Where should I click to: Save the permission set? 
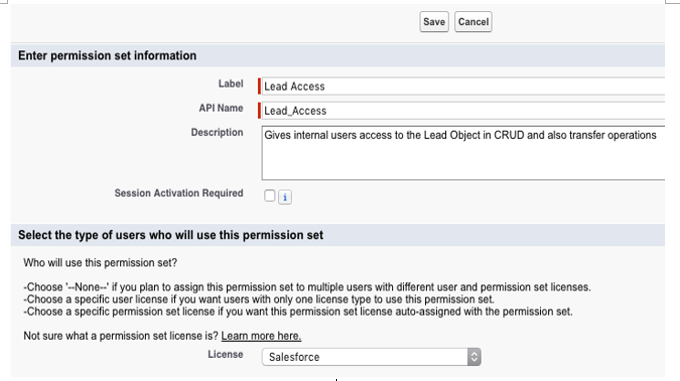[434, 22]
